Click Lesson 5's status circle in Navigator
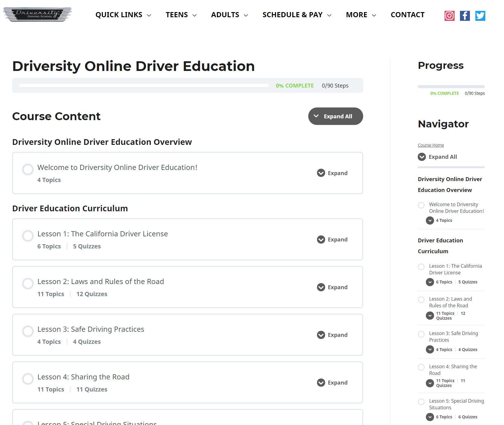Viewport: 504px width, 425px height. click(421, 401)
